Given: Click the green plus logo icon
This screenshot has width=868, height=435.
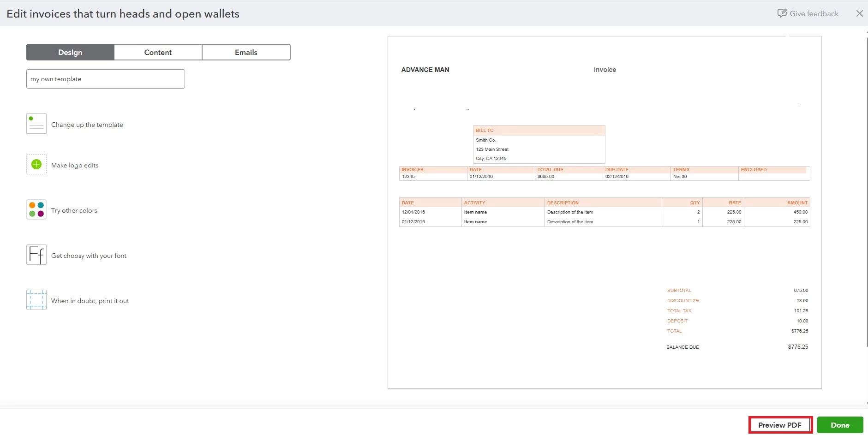Looking at the screenshot, I should pyautogui.click(x=36, y=164).
